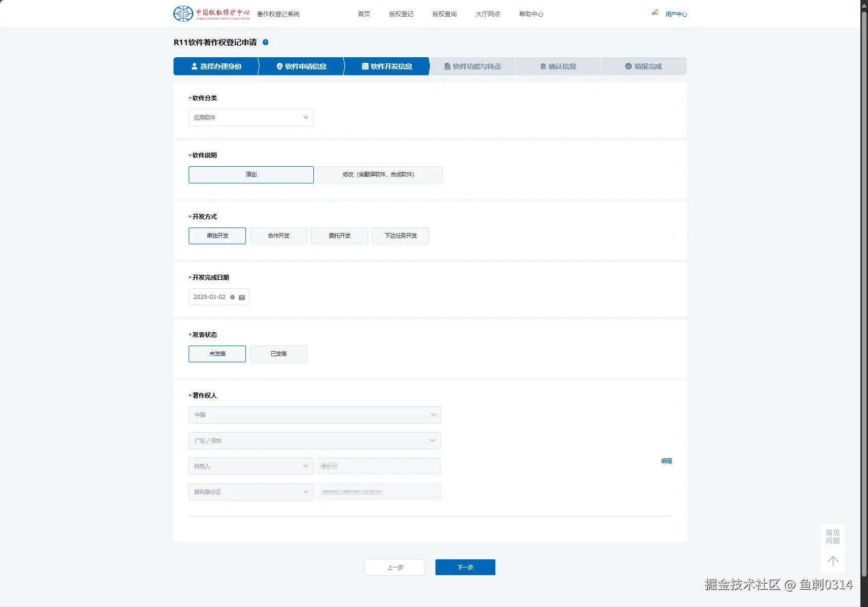Proceed with the 下一步 button
Image resolution: width=868 pixels, height=607 pixels.
[465, 567]
